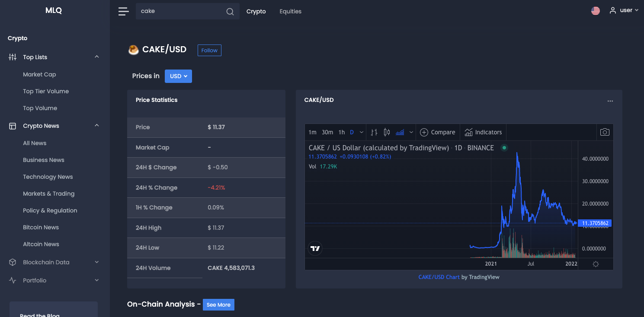Select the 1m chart interval
Viewport: 644px width, 317px height.
(x=312, y=132)
